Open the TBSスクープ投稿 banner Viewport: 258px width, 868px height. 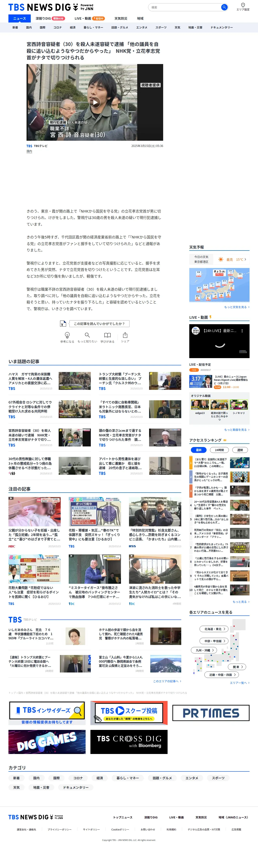click(x=129, y=713)
